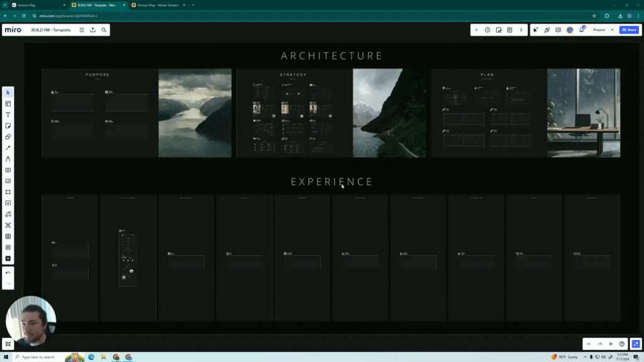Expand more apps double-chevron

pyautogui.click(x=521, y=30)
